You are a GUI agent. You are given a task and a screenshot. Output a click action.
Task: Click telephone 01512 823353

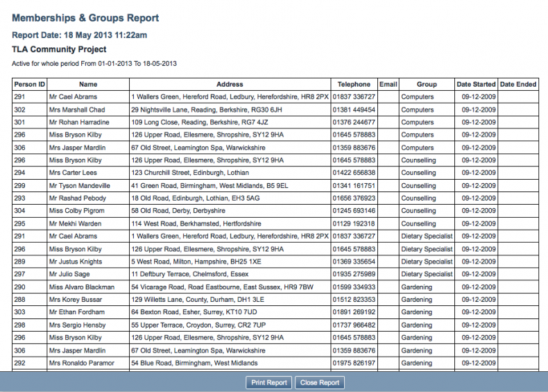point(354,300)
